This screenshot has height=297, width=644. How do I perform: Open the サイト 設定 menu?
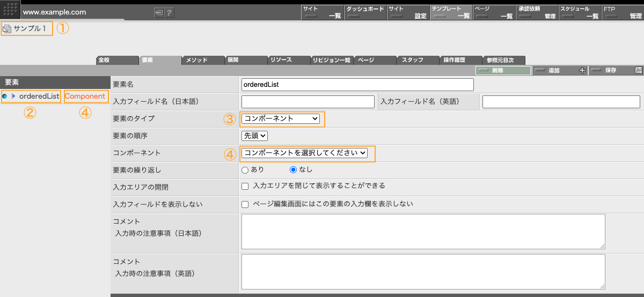pyautogui.click(x=408, y=12)
